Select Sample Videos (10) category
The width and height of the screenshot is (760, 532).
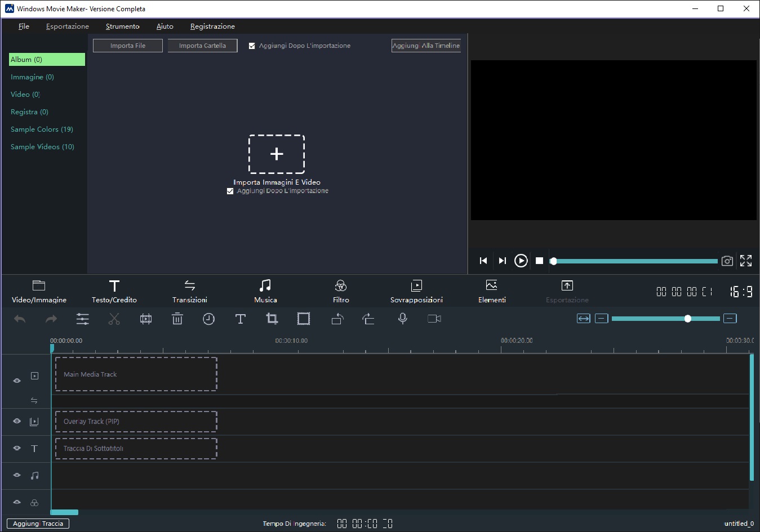point(42,147)
